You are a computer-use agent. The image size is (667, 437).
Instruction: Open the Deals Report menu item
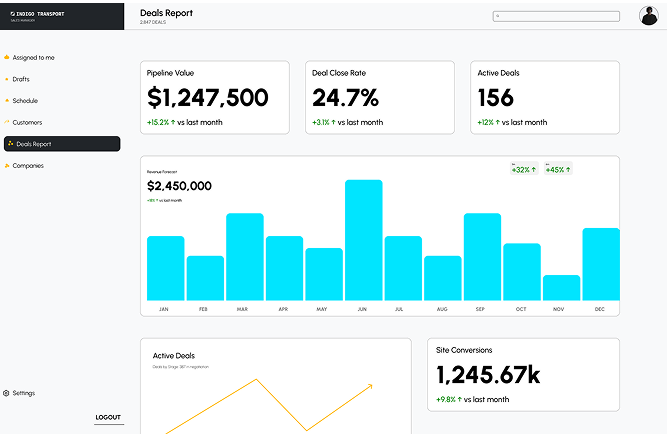pyautogui.click(x=62, y=144)
